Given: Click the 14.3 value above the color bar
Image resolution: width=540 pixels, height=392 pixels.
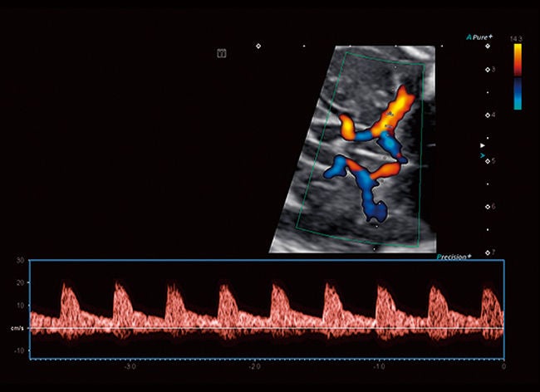Looking at the screenshot, I should pos(516,39).
